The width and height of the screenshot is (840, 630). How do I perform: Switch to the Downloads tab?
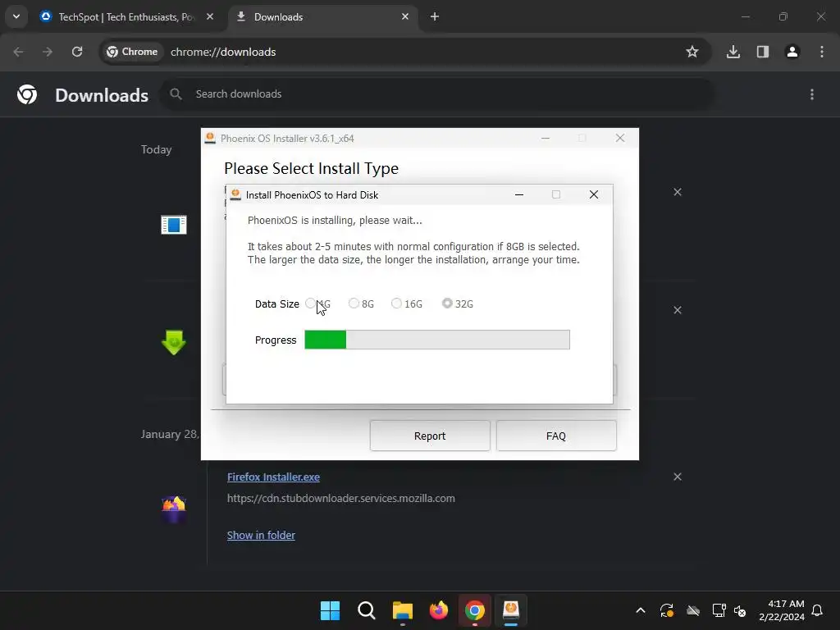click(x=324, y=17)
